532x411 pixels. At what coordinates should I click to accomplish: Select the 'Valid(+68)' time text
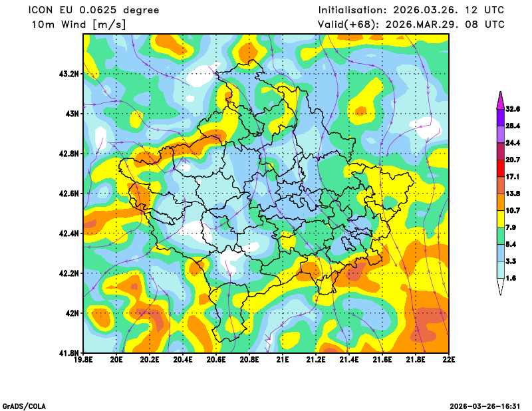coord(411,25)
